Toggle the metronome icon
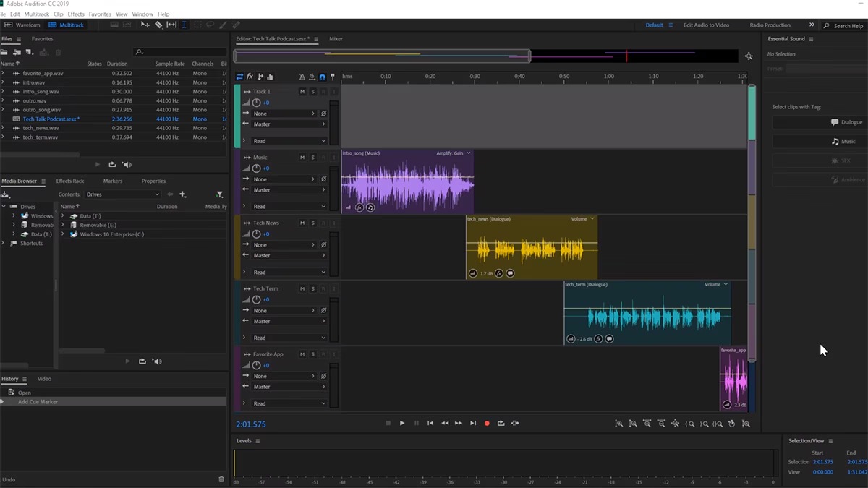868x488 pixels. pyautogui.click(x=302, y=77)
